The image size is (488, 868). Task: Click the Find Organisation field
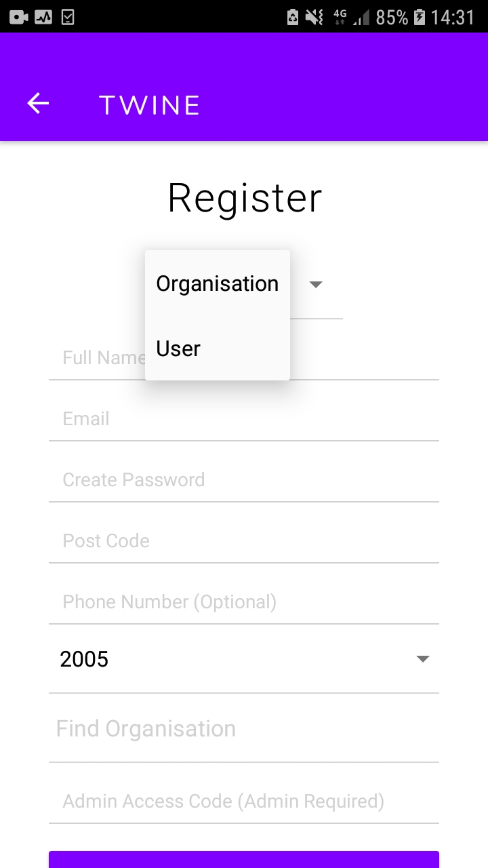tap(244, 729)
